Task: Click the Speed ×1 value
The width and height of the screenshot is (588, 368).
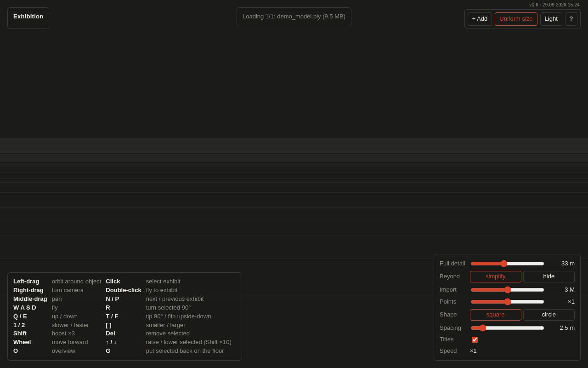Action: point(473,351)
